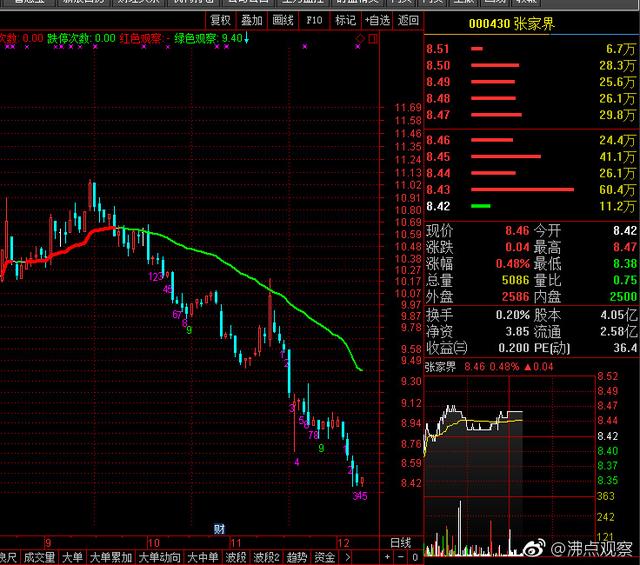Click the red square icon above chart

(372, 38)
